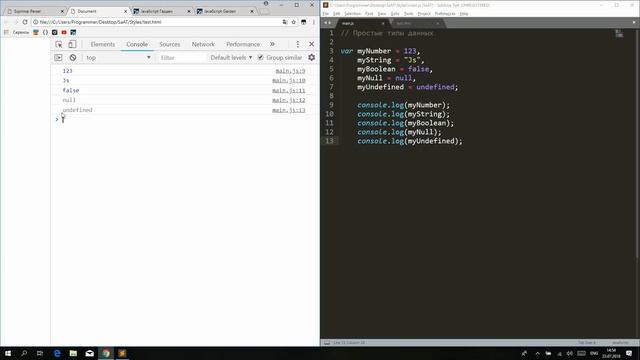The width and height of the screenshot is (640, 360).
Task: Switch to the JavaScript Garden browser tab
Action: [224, 11]
